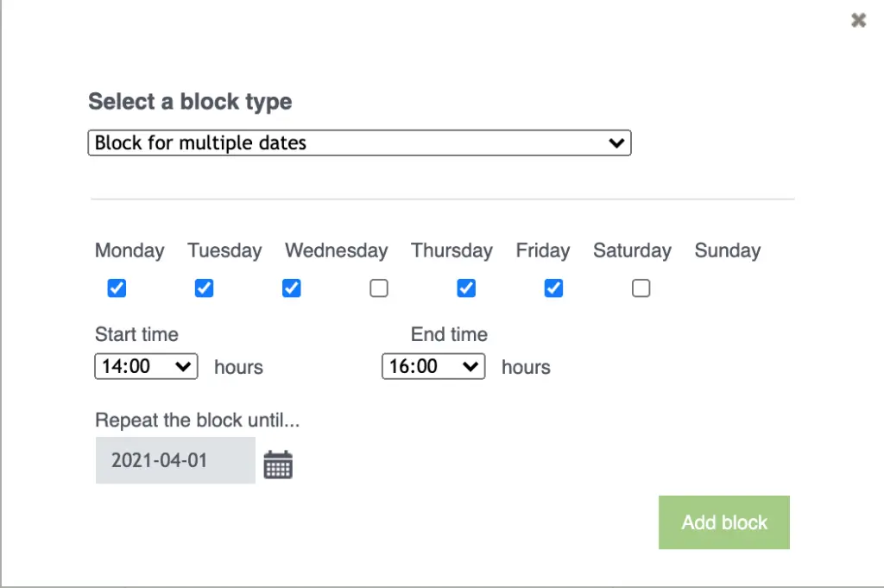Viewport: 884px width, 588px height.
Task: Click the 2021-04-01 date field
Action: click(x=175, y=460)
